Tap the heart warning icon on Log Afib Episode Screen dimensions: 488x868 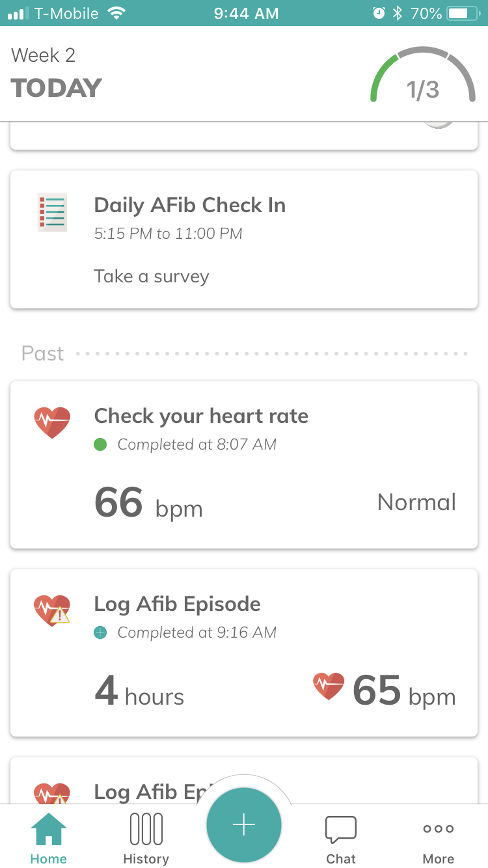point(52,611)
